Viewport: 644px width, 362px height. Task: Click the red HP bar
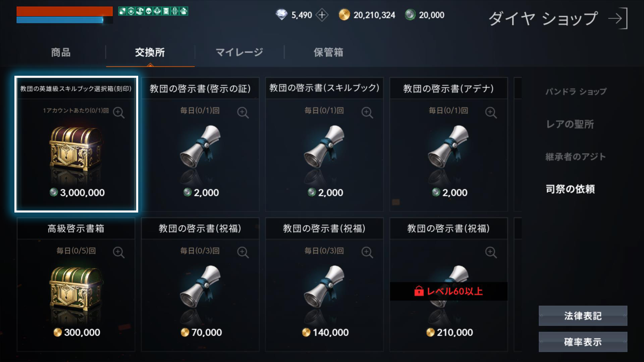coord(64,11)
